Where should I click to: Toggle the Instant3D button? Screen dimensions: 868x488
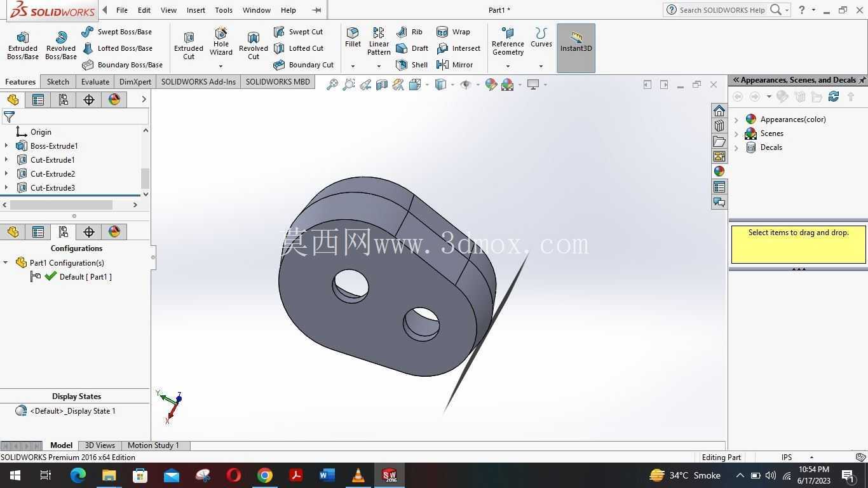tap(576, 48)
